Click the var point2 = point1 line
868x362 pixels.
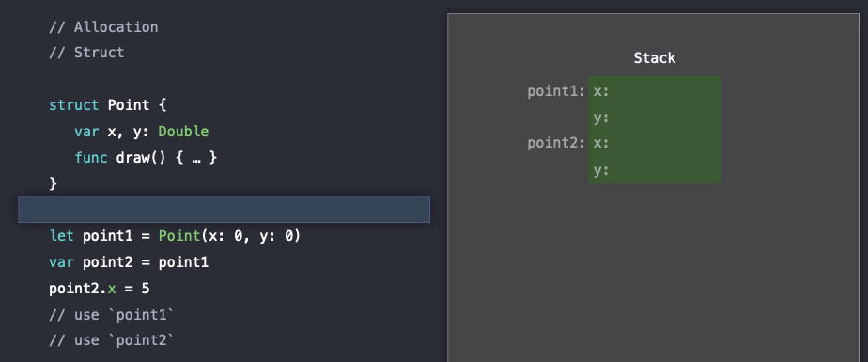129,262
